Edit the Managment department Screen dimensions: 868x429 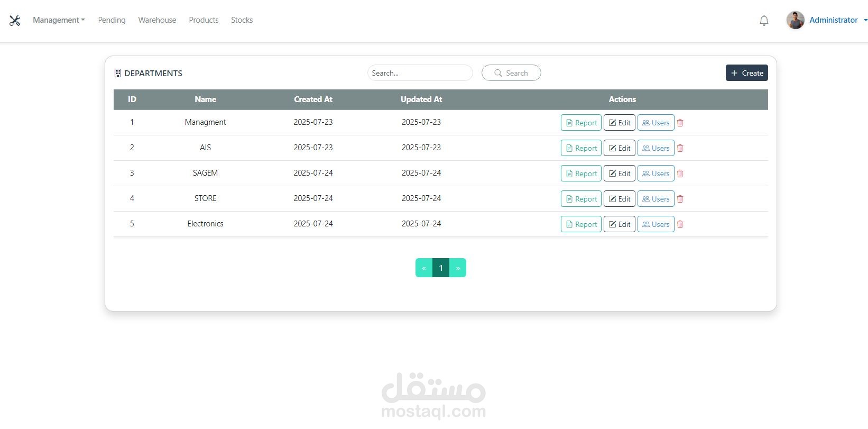620,123
